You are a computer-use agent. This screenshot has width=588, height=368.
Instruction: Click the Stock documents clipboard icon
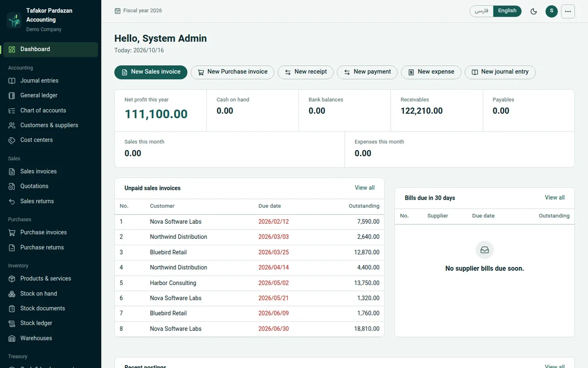tap(12, 309)
